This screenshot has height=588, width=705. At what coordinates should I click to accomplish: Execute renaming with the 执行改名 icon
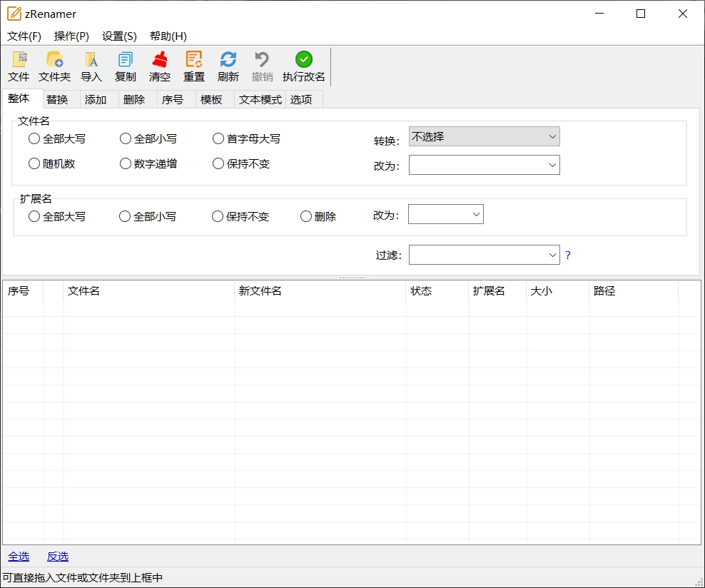303,66
